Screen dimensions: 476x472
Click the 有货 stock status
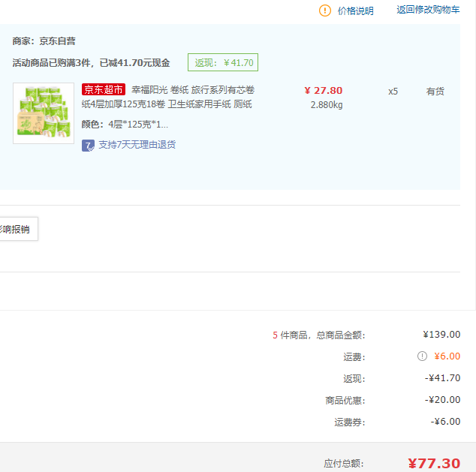click(x=435, y=92)
